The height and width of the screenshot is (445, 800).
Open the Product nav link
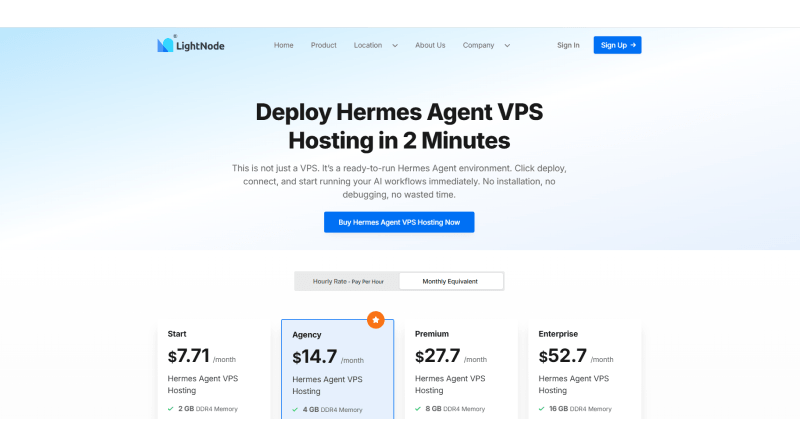point(323,45)
